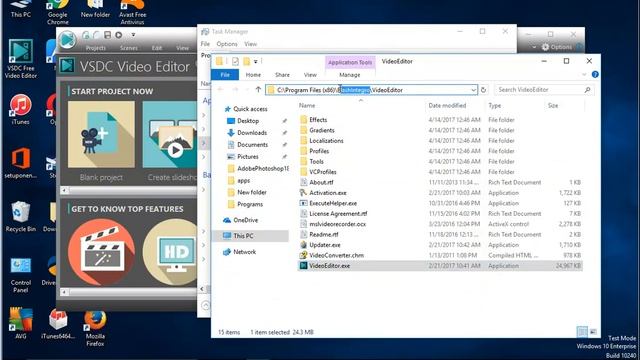The height and width of the screenshot is (360, 640).
Task: Select OneDrive in navigation pane
Action: point(245,220)
